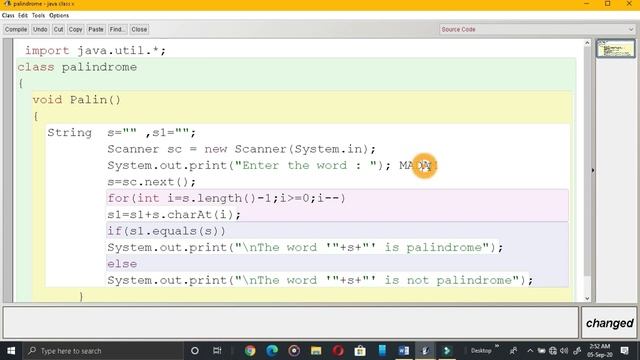The image size is (640, 360).
Task: Click the line 'import java.util.*;'
Action: point(96,51)
